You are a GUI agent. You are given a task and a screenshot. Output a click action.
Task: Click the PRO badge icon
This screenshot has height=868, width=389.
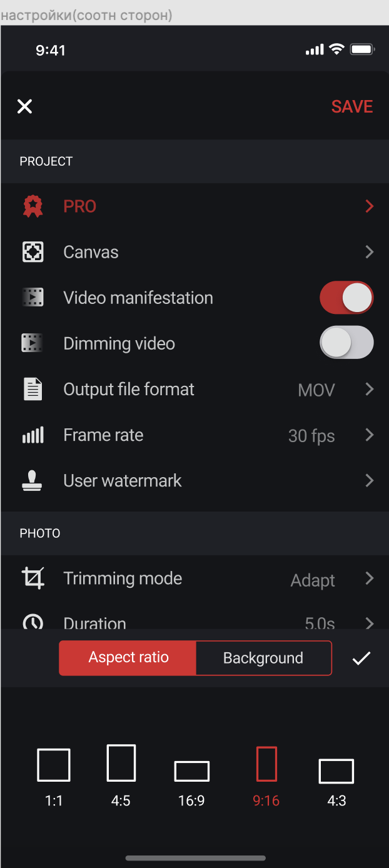tap(33, 206)
